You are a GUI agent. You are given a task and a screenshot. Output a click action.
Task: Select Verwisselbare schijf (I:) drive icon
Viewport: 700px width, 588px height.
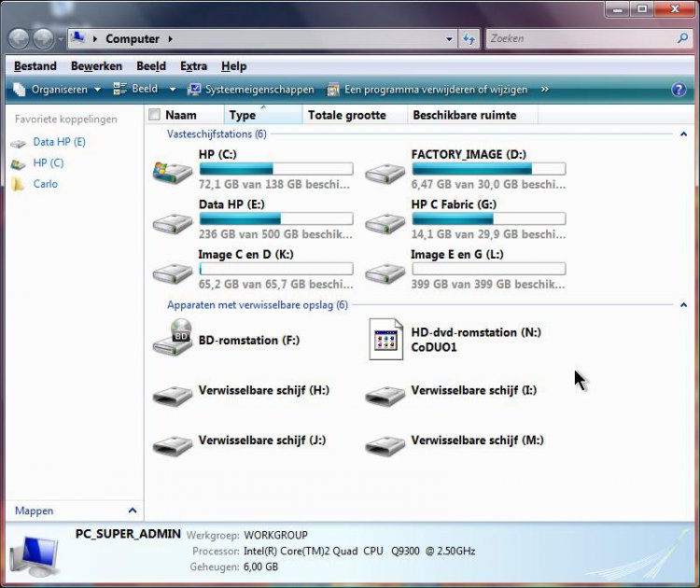(385, 396)
